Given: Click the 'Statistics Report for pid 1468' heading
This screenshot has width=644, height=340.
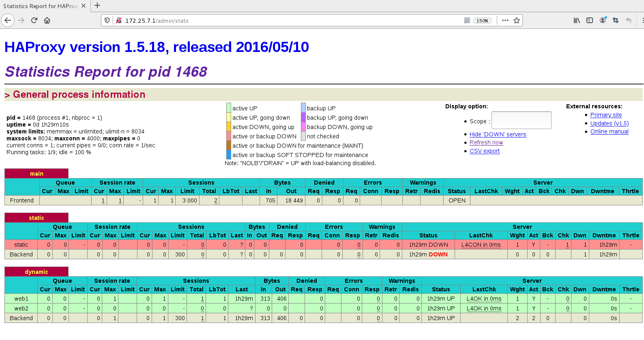Looking at the screenshot, I should click(106, 72).
